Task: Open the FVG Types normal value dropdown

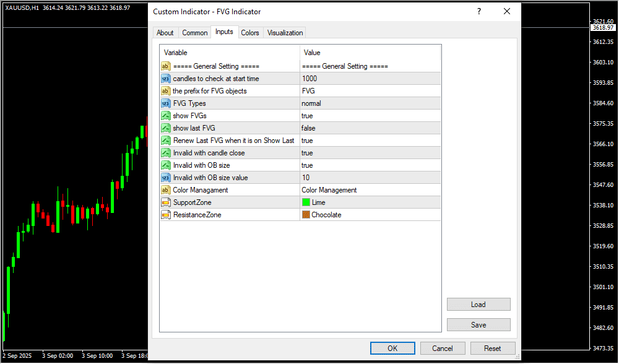Action: pyautogui.click(x=370, y=103)
